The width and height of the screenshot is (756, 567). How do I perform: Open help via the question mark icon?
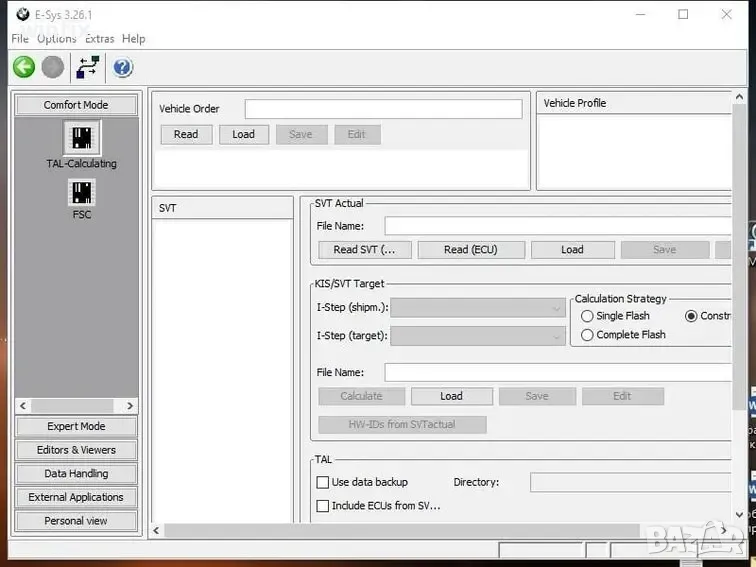[x=123, y=67]
